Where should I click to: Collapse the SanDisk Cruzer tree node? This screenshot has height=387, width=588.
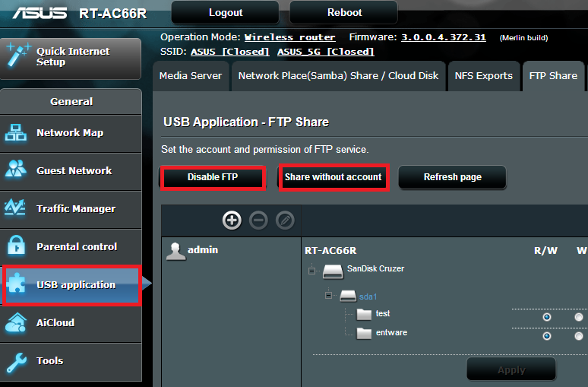[311, 270]
